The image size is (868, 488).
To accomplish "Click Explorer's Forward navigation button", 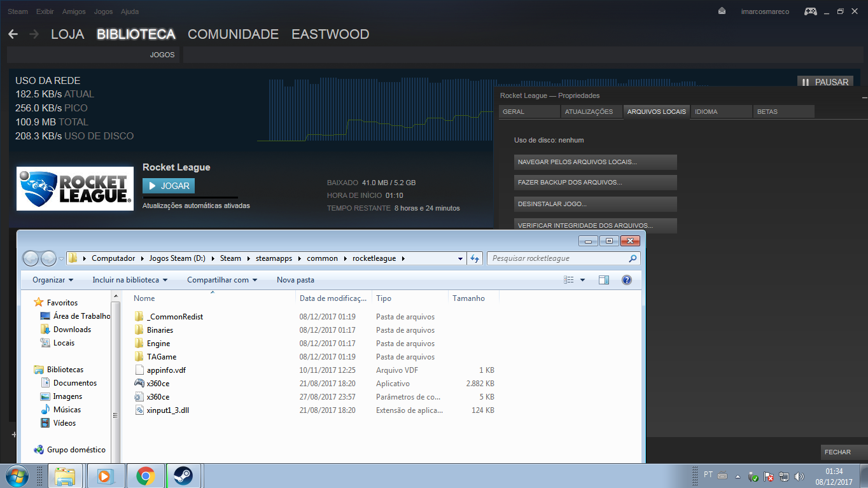I will tap(48, 258).
